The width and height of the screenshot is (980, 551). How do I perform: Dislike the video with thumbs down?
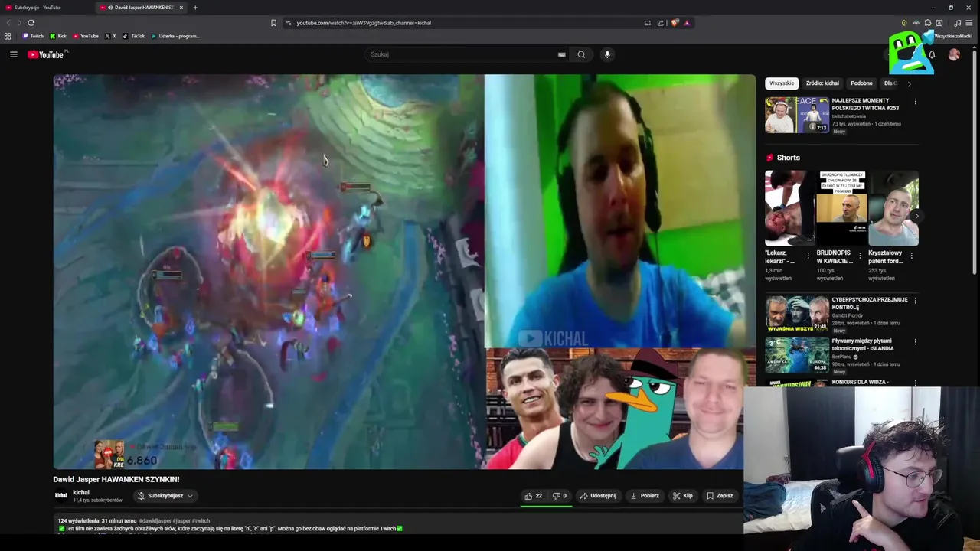[560, 496]
